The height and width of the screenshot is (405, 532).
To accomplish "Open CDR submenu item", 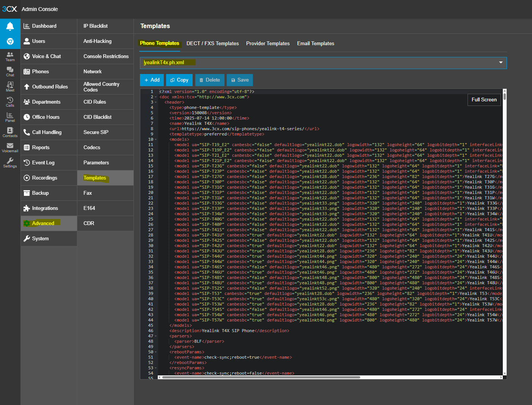I will (x=105, y=223).
